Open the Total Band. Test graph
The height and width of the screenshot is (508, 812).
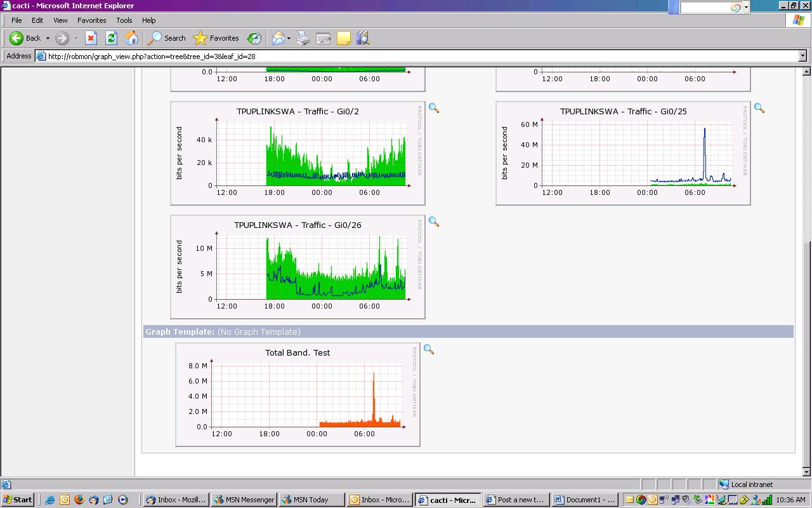[x=298, y=394]
